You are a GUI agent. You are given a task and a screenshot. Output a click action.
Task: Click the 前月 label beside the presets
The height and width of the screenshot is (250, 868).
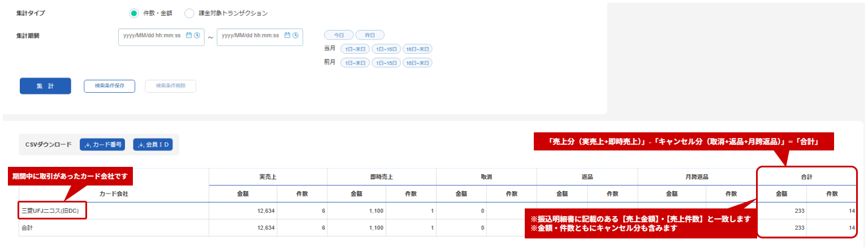pos(330,63)
